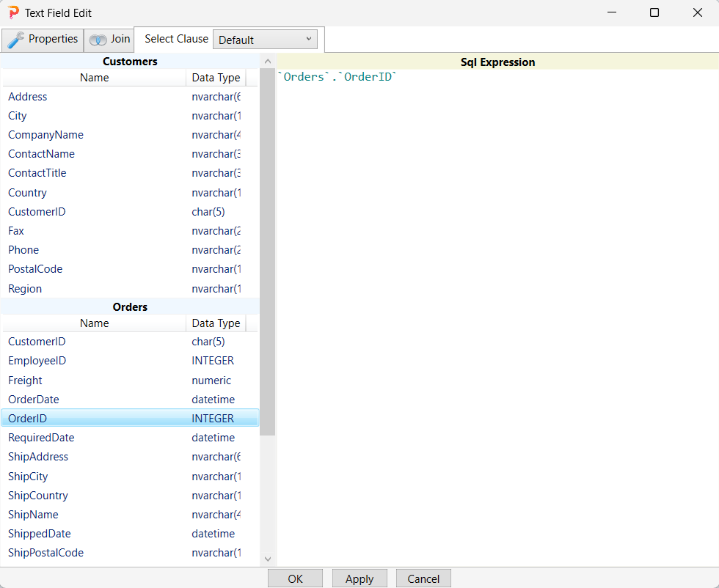The image size is (719, 588).
Task: Click the Apply button
Action: 359,578
